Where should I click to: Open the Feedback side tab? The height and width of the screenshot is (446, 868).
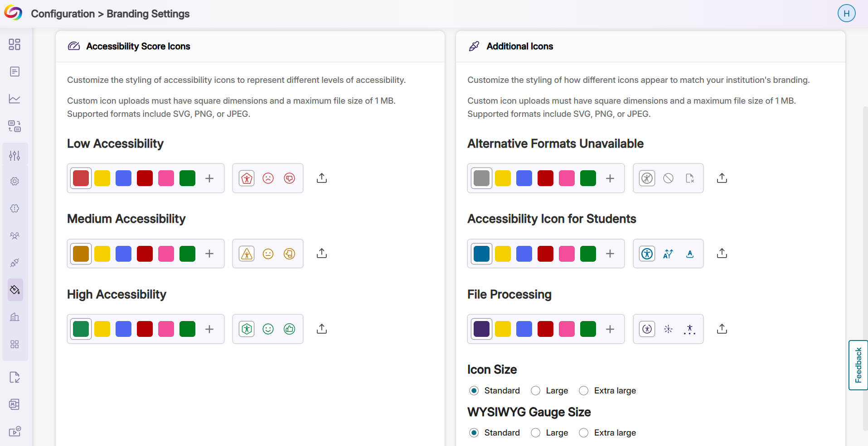click(x=858, y=365)
